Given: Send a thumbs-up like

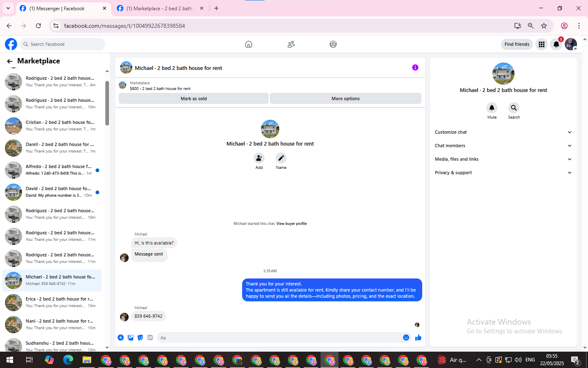Looking at the screenshot, I should tap(418, 337).
